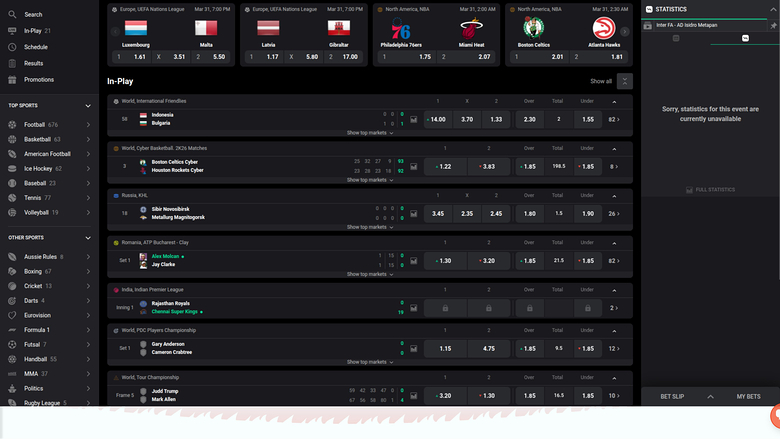Open Rajasthan Royals match
The image size is (780, 439).
171,303
